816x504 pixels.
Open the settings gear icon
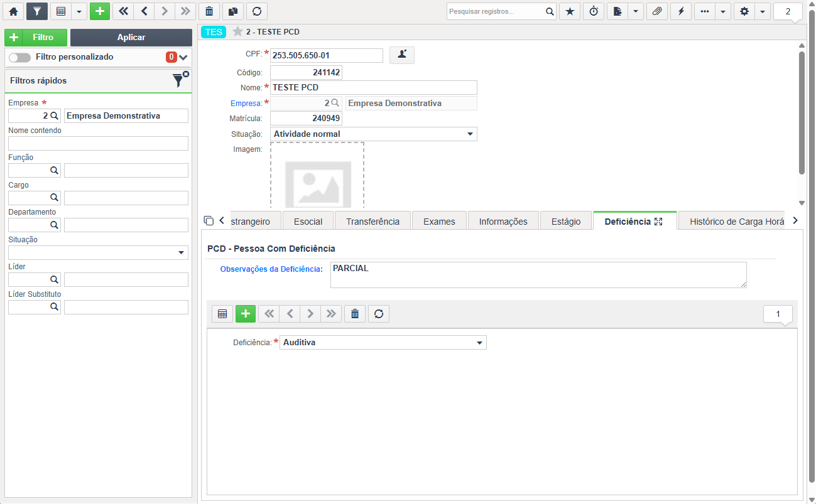(744, 11)
